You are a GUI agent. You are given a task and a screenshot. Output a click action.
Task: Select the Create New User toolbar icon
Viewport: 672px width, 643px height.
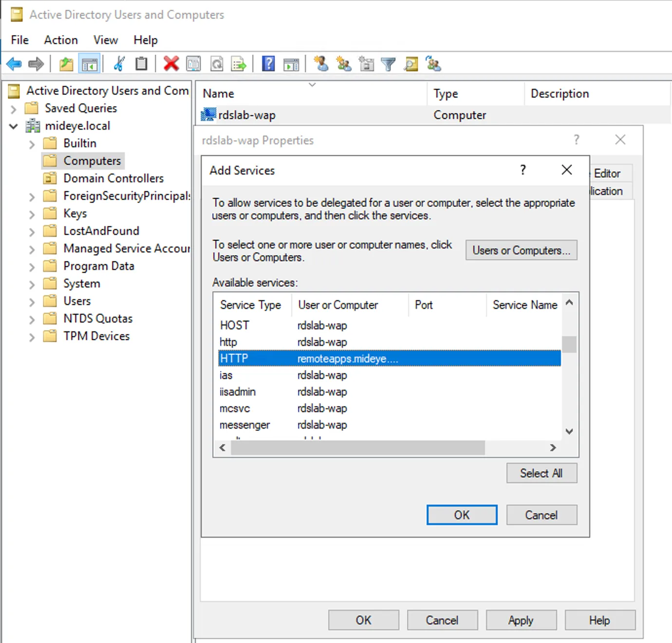321,64
